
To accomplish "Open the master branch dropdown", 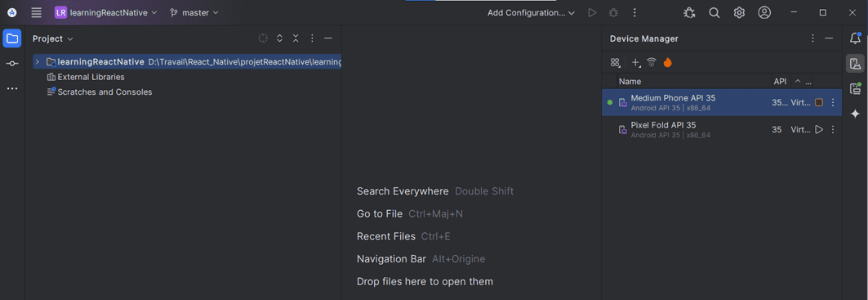I will pyautogui.click(x=194, y=12).
